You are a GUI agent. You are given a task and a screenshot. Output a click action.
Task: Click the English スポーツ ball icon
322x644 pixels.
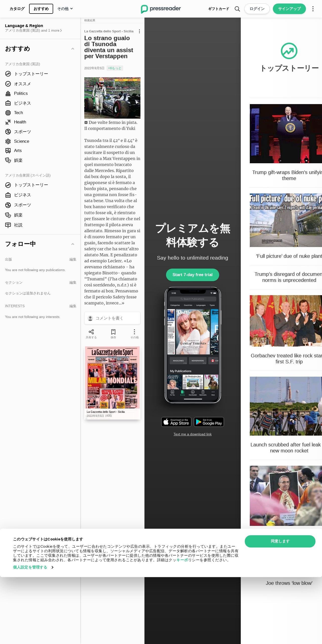8,132
